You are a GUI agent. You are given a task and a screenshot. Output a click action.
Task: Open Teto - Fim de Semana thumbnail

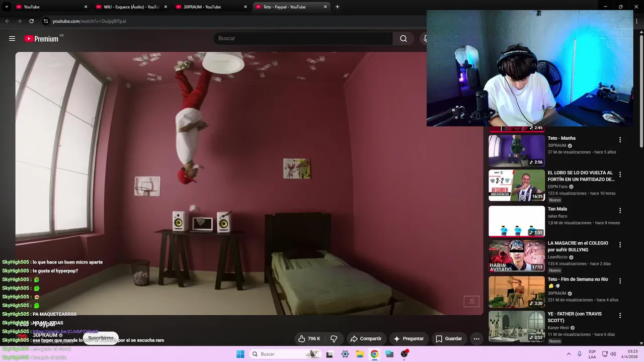(517, 292)
